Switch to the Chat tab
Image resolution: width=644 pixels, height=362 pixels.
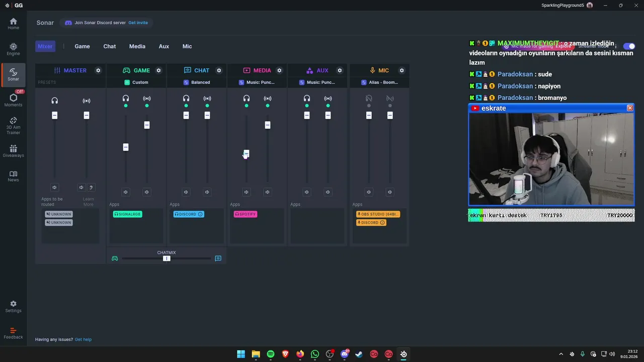click(x=110, y=46)
